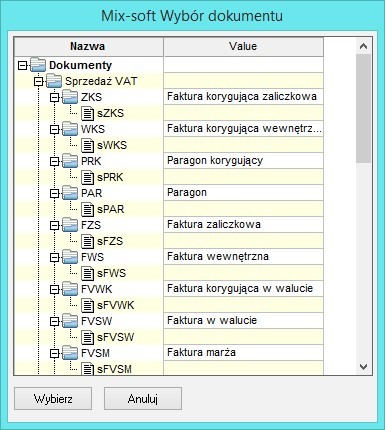The height and width of the screenshot is (430, 385).
Task: Click the PRK folder icon
Action: pos(70,161)
